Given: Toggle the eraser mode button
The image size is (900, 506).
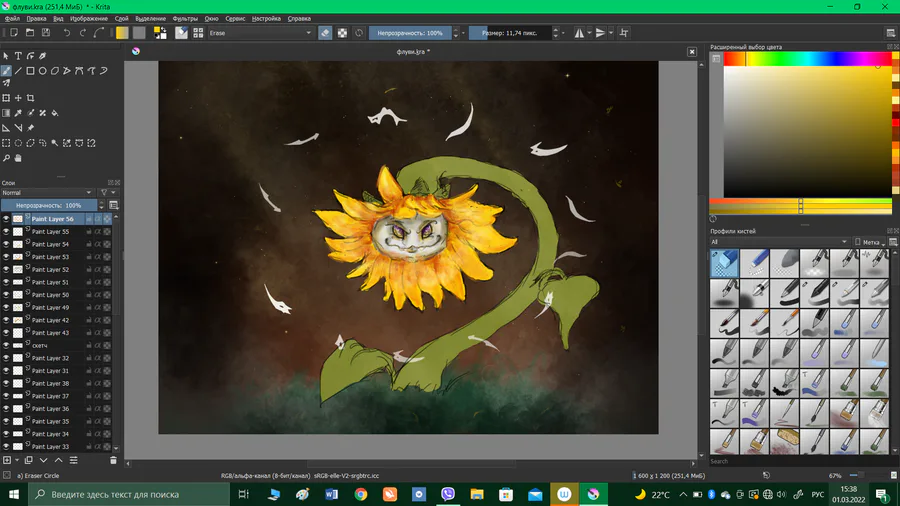Looking at the screenshot, I should (x=325, y=33).
